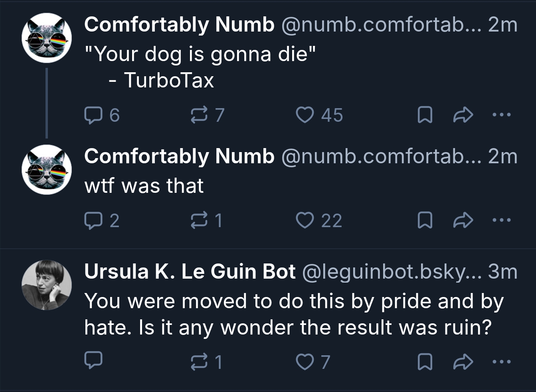Viewport: 536px width, 392px height.
Task: Reply to the "Your dog is gonna die" post
Action: 93,115
